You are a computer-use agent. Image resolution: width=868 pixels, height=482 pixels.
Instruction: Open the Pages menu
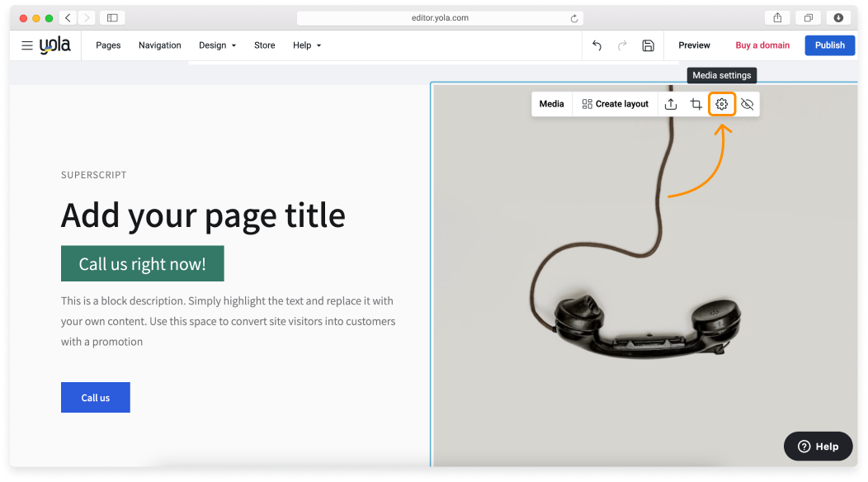(108, 45)
